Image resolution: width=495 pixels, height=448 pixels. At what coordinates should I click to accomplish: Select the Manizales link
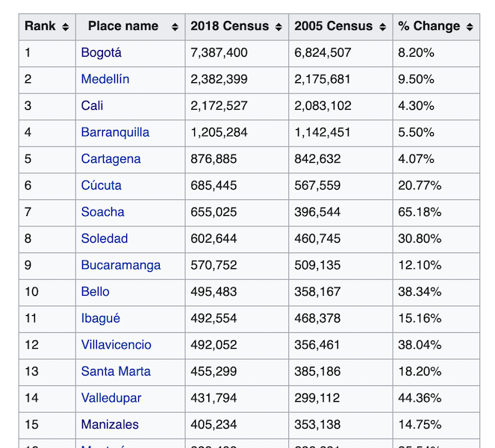click(x=110, y=425)
